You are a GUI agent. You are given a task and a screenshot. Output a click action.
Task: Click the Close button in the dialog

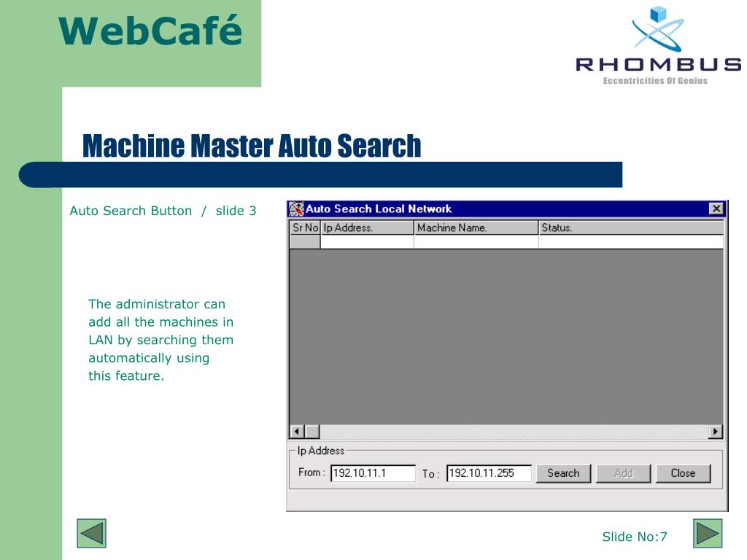click(683, 473)
